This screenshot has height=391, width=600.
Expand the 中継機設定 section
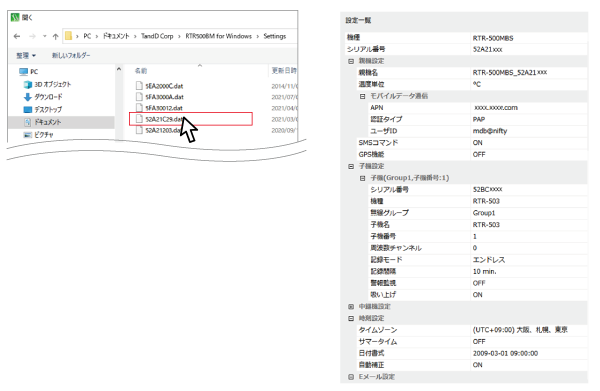click(351, 307)
